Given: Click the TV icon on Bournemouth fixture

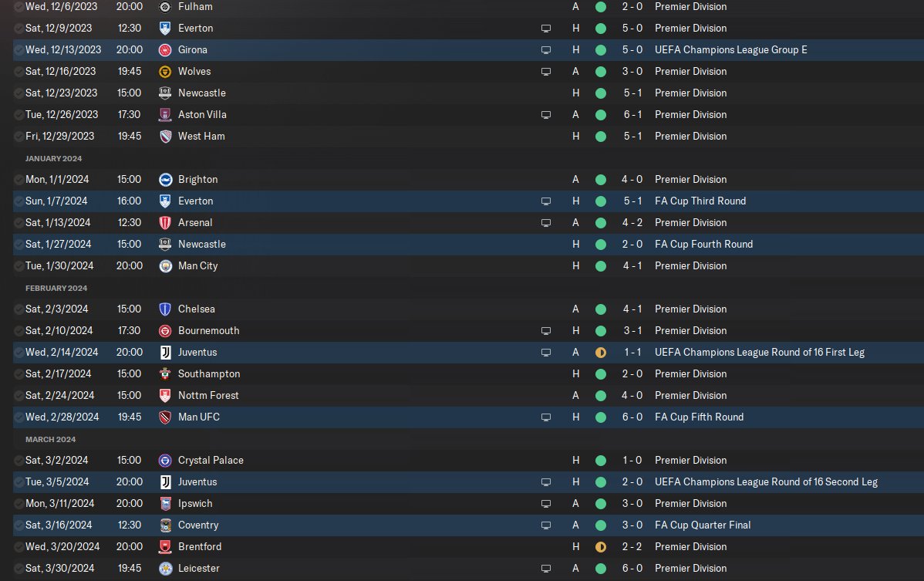Looking at the screenshot, I should coord(545,331).
